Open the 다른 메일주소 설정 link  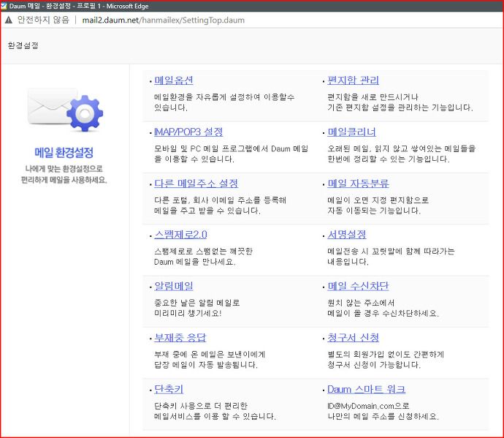(196, 183)
